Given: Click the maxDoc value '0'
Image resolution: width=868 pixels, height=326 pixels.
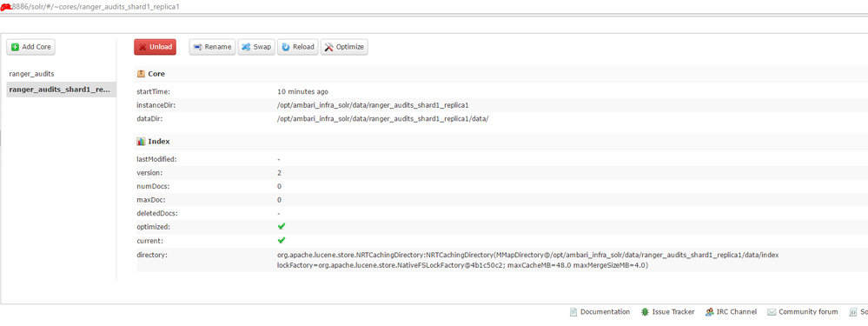Looking at the screenshot, I should click(x=280, y=199).
